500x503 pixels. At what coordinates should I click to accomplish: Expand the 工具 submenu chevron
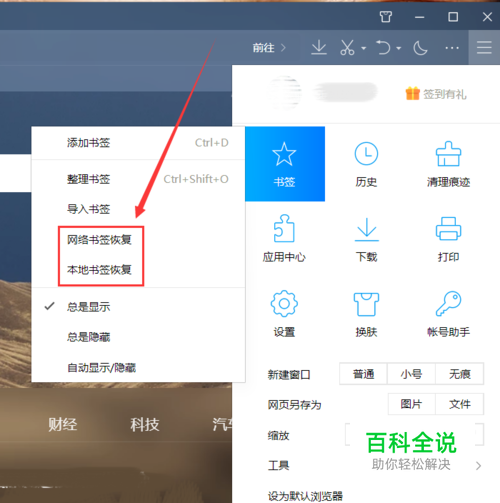pos(478,466)
